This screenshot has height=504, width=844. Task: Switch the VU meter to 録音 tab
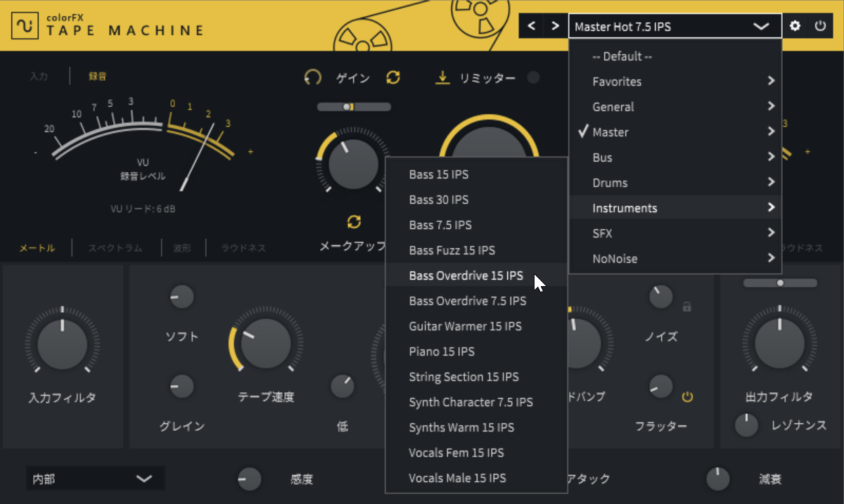coord(98,77)
